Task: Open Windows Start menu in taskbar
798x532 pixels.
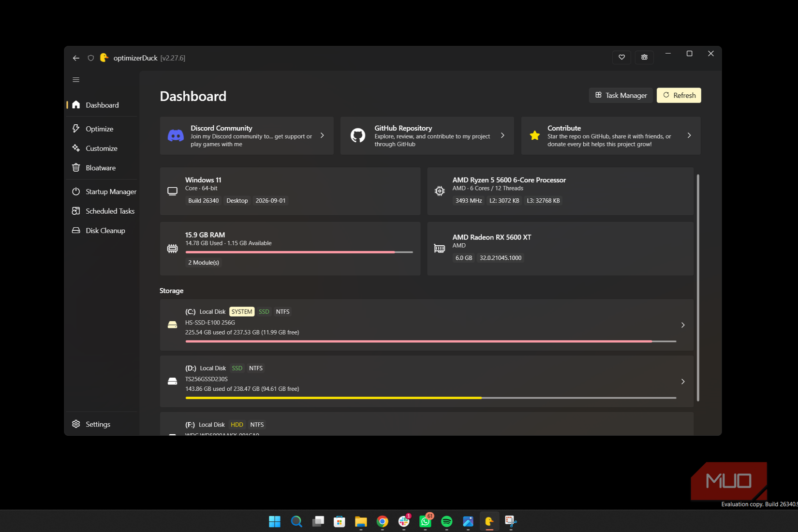Action: [x=275, y=521]
